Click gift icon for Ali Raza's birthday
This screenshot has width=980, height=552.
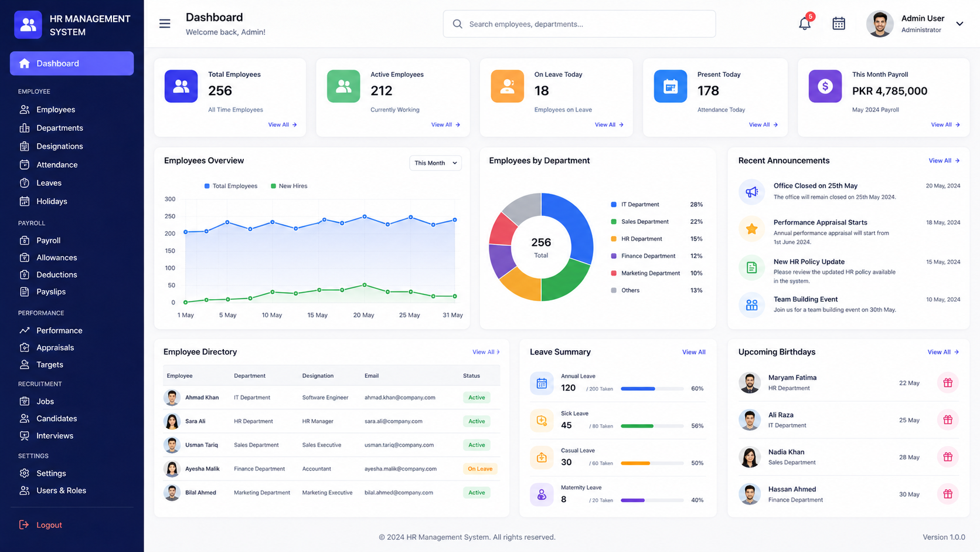948,420
